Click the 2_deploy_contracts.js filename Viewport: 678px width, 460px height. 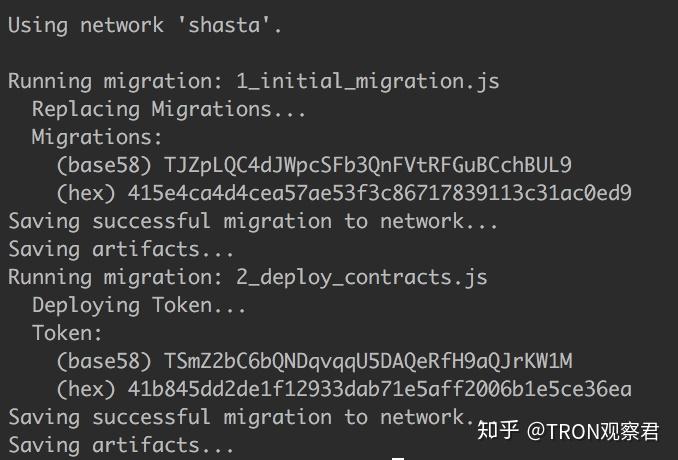tap(361, 277)
